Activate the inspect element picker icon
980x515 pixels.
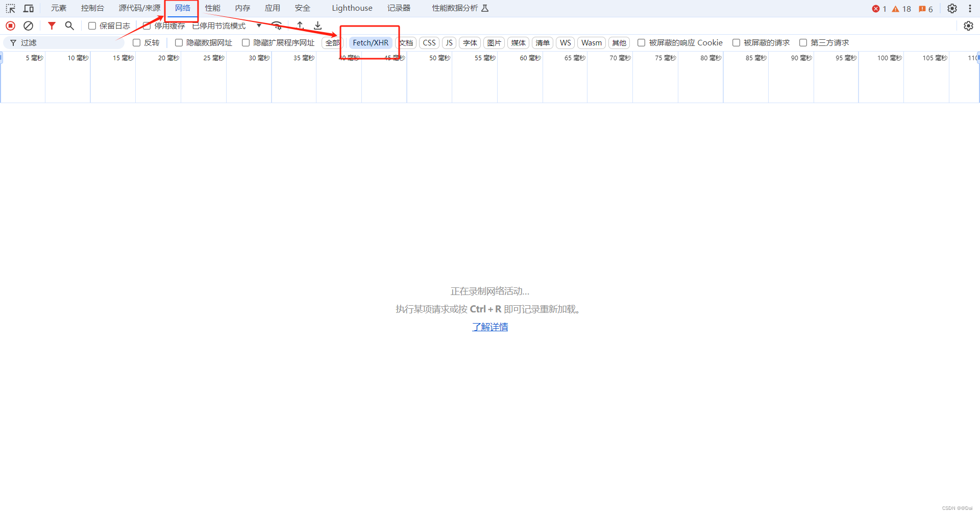[x=10, y=8]
